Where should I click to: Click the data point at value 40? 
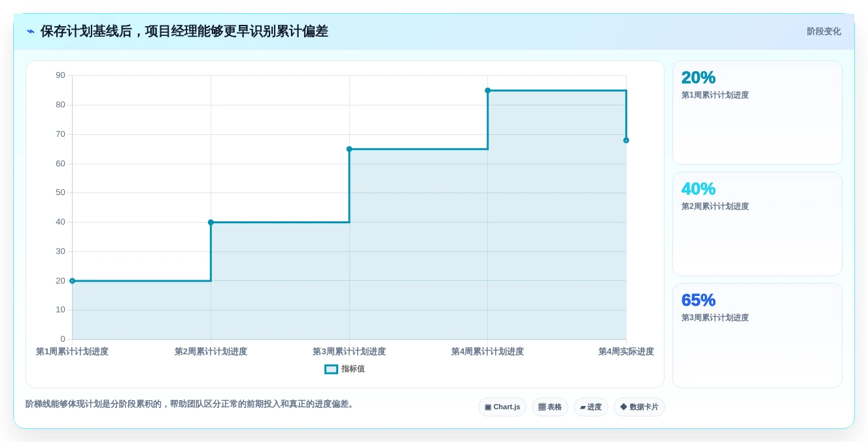point(211,222)
